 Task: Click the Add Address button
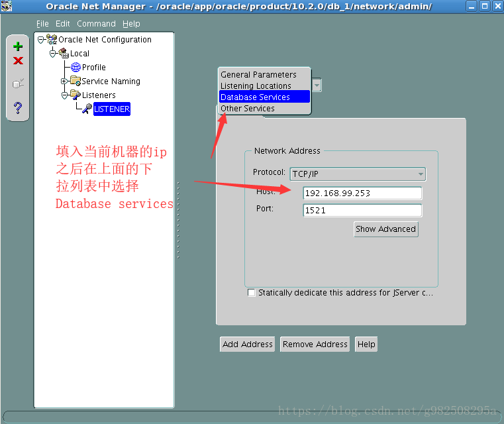click(x=247, y=344)
